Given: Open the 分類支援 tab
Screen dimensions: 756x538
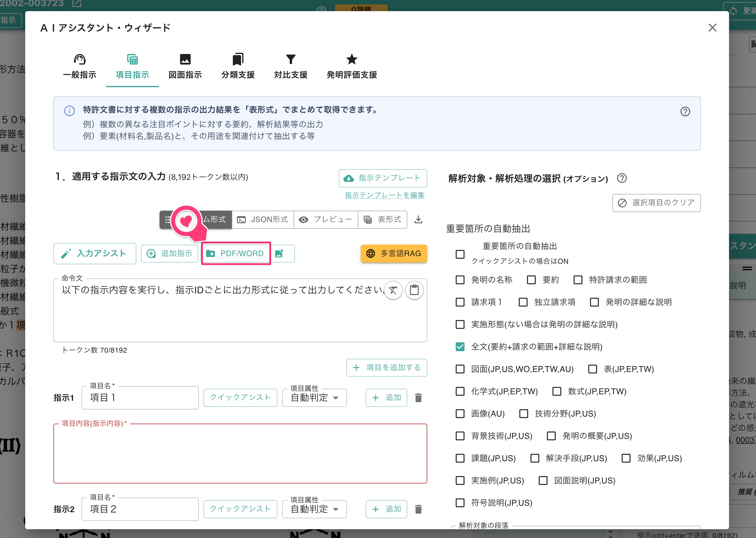Looking at the screenshot, I should click(238, 67).
